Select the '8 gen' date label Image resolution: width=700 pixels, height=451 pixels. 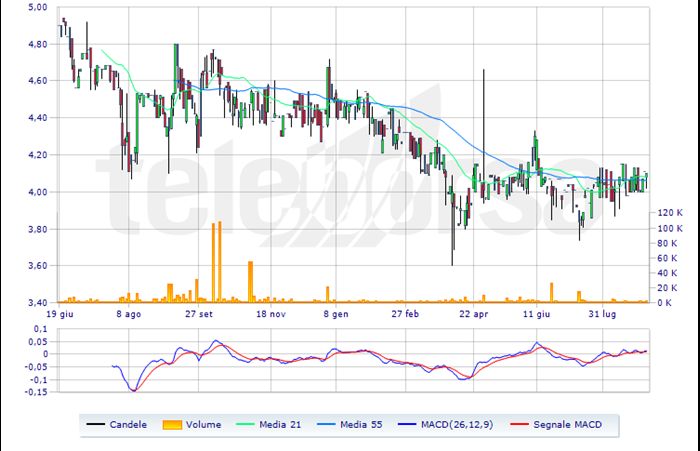[336, 314]
